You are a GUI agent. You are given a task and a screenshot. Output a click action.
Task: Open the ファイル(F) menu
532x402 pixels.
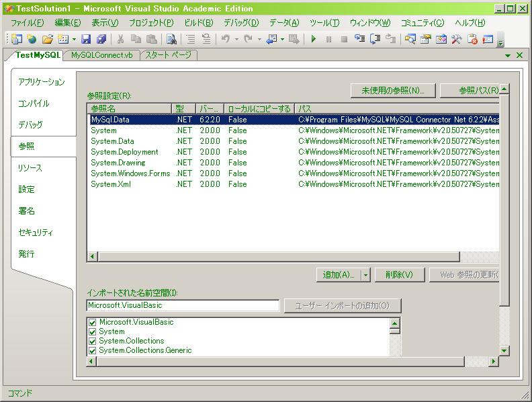28,23
